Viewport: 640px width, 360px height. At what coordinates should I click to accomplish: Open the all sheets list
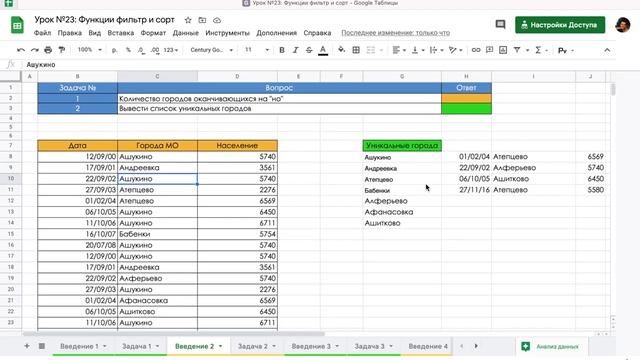coord(42,346)
